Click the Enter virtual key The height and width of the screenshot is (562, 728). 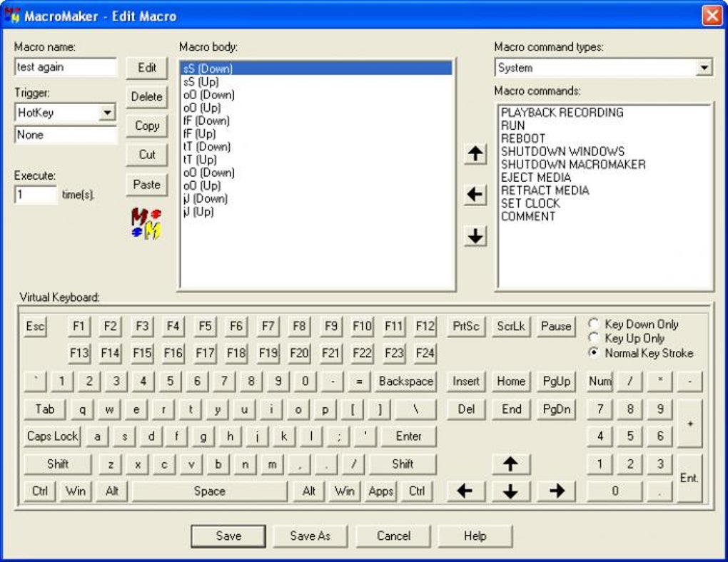click(408, 436)
